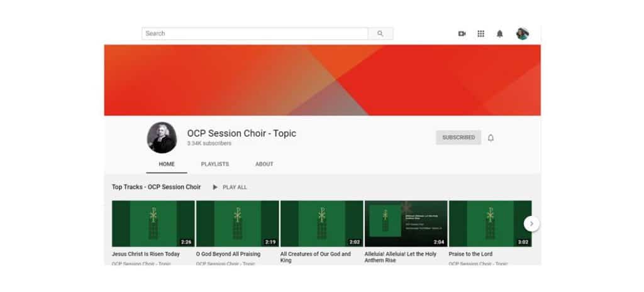Open the 2:02 duration video thumbnail
The width and height of the screenshot is (644, 292).
point(321,224)
